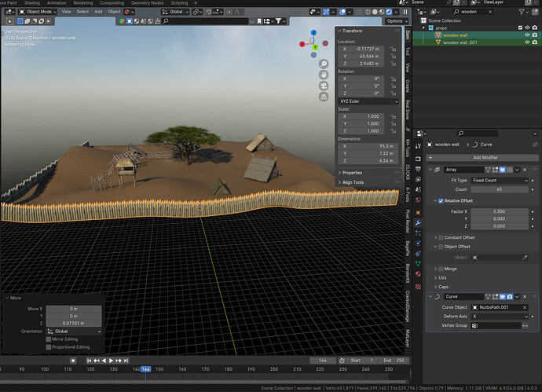
Task: Open the Scene properties tab icon
Action: (418, 190)
